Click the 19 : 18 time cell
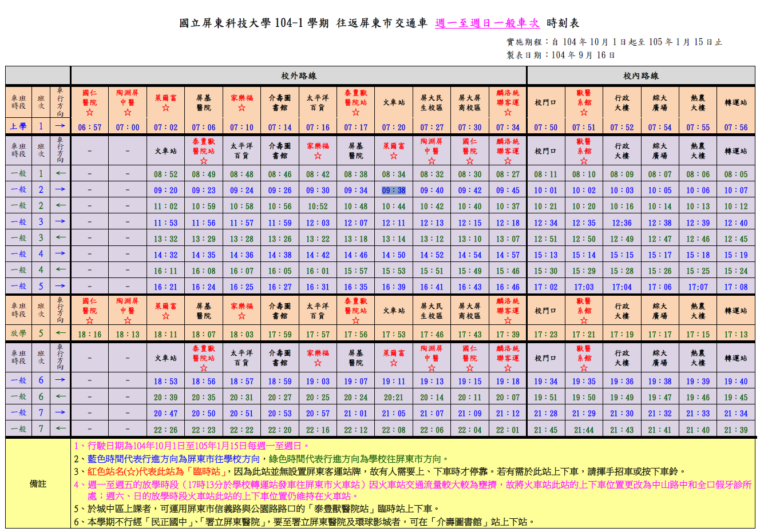 point(508,382)
